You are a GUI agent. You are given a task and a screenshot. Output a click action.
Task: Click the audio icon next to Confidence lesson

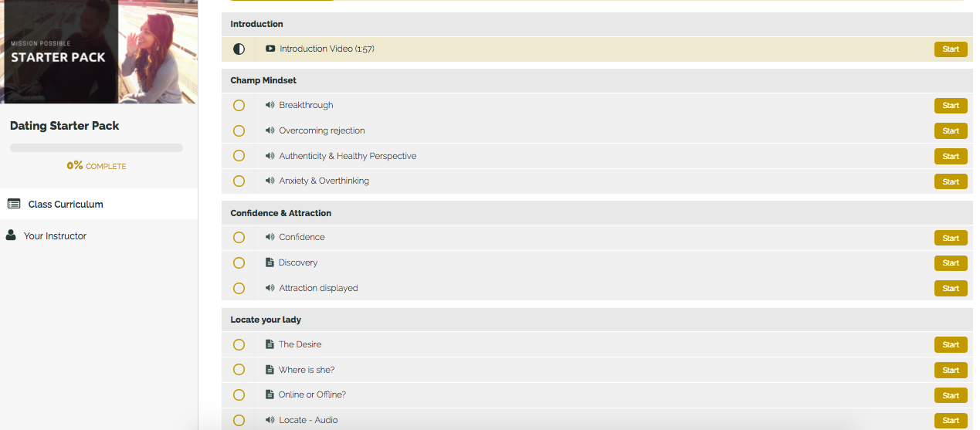(x=270, y=237)
